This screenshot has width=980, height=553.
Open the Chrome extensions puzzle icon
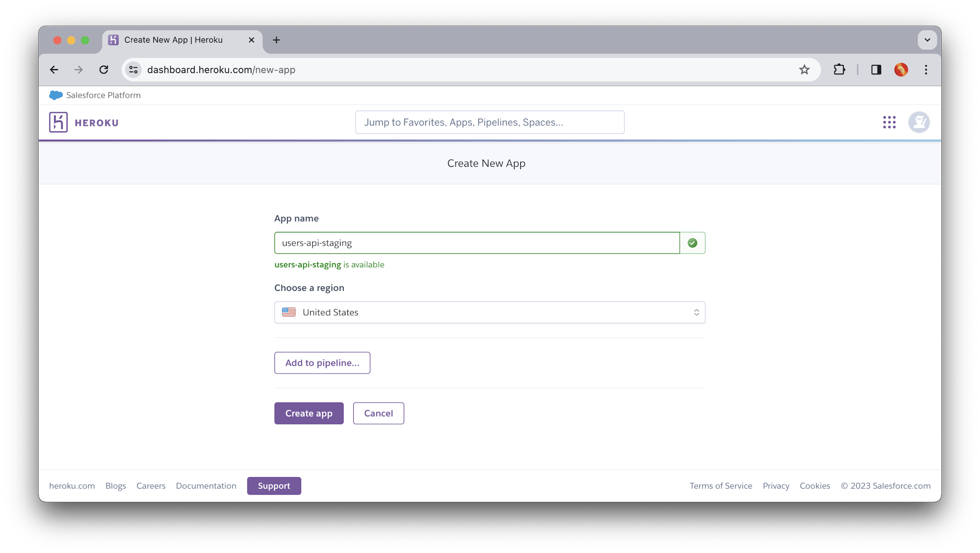[839, 70]
